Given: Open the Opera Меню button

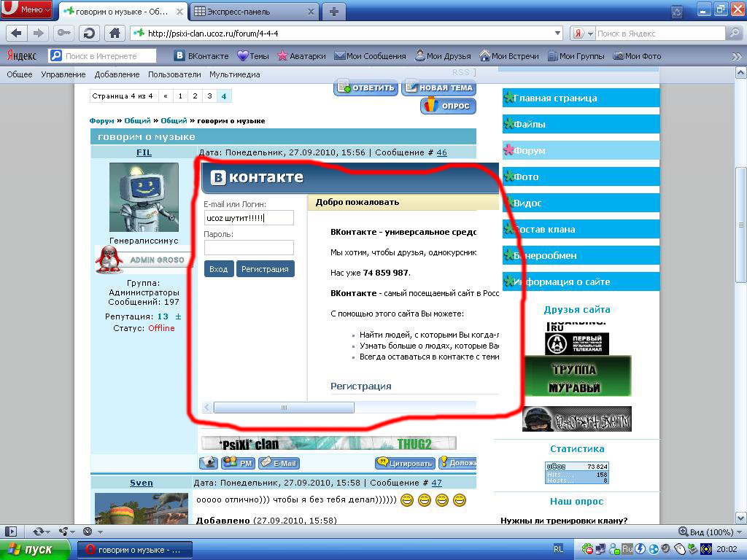Looking at the screenshot, I should point(26,9).
